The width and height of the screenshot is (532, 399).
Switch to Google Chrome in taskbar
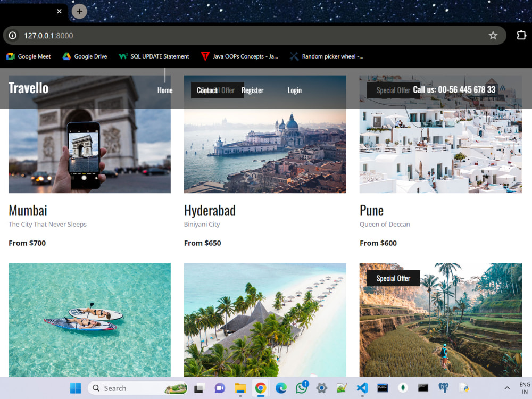coord(261,388)
